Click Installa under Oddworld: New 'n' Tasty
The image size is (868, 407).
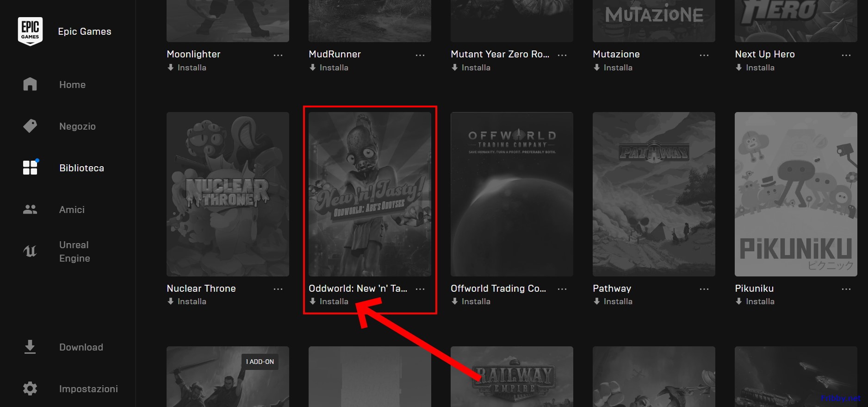click(329, 301)
